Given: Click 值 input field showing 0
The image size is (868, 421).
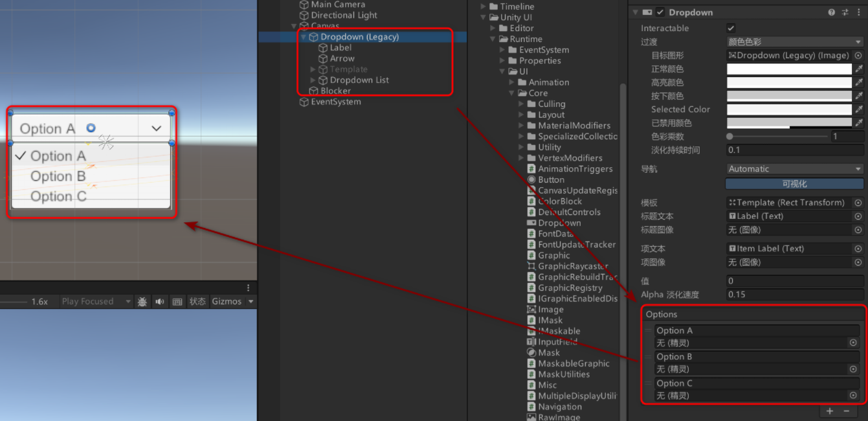Looking at the screenshot, I should point(795,281).
